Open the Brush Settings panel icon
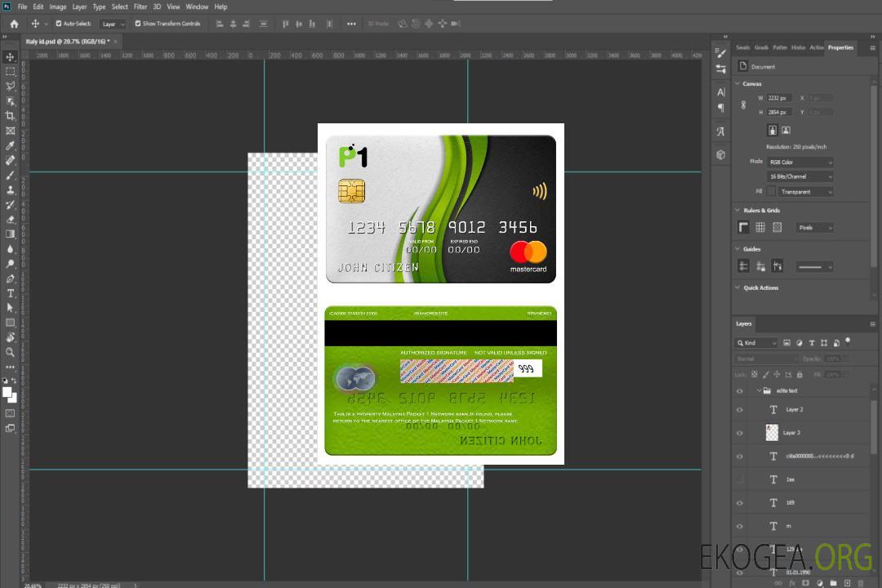882x588 pixels. [x=720, y=53]
